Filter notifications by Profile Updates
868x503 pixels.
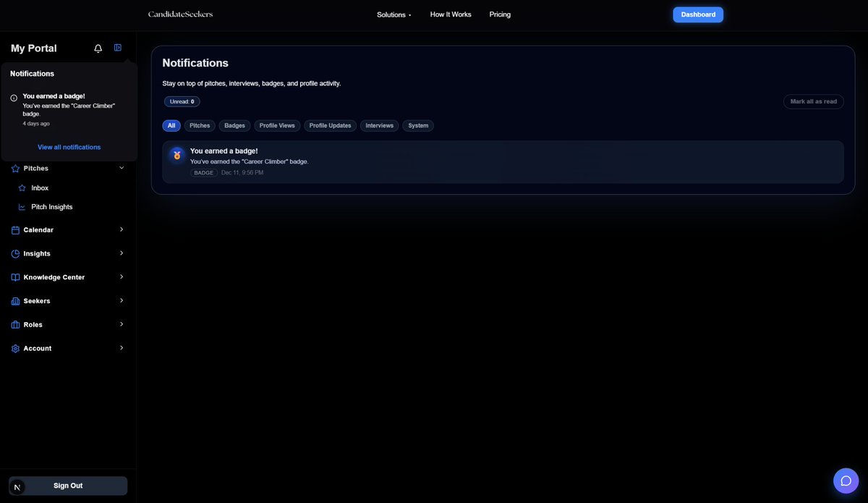(x=331, y=126)
